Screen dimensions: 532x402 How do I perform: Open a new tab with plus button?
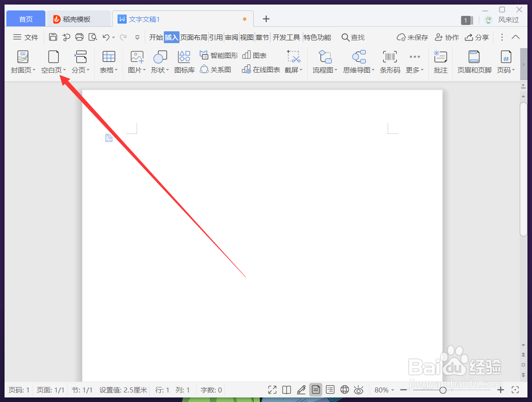tap(266, 19)
